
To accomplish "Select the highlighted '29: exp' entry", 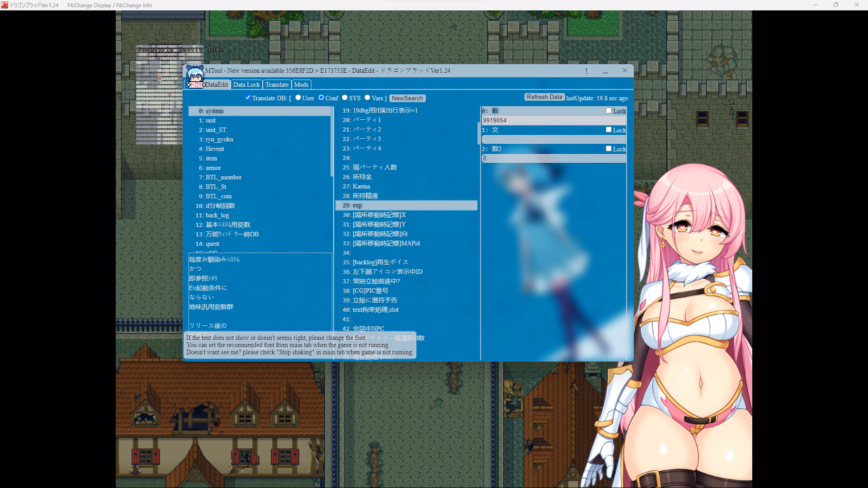I will tap(406, 206).
